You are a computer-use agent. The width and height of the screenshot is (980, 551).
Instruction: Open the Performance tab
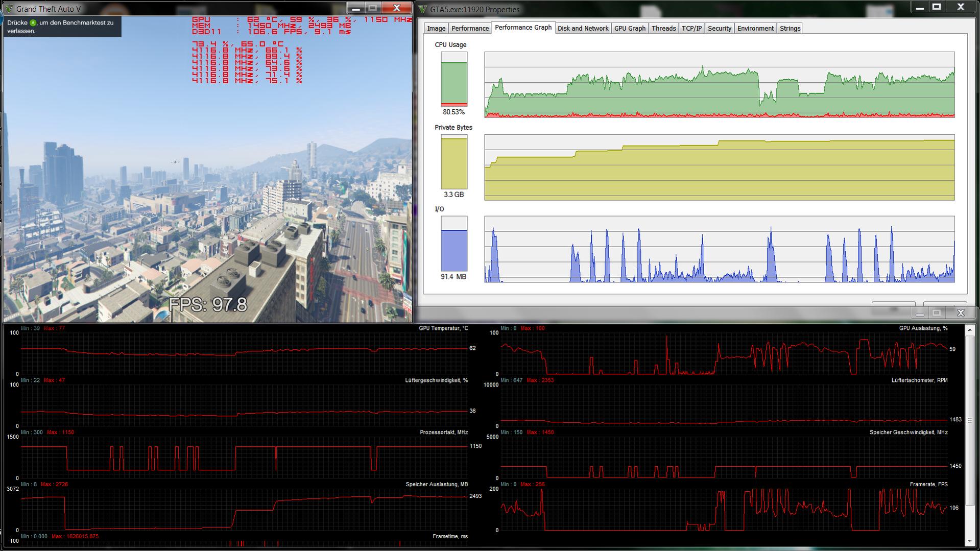coord(470,29)
